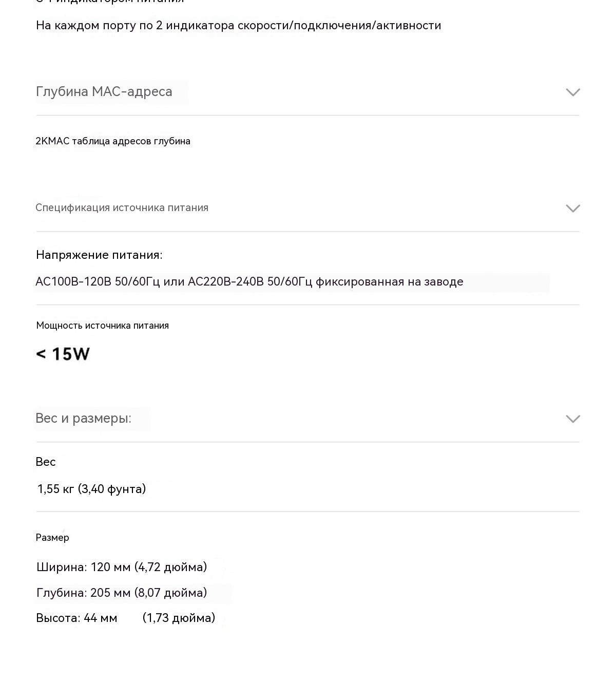The image size is (616, 699).
Task: Click the AC100B-120B voltage specification line
Action: [249, 282]
